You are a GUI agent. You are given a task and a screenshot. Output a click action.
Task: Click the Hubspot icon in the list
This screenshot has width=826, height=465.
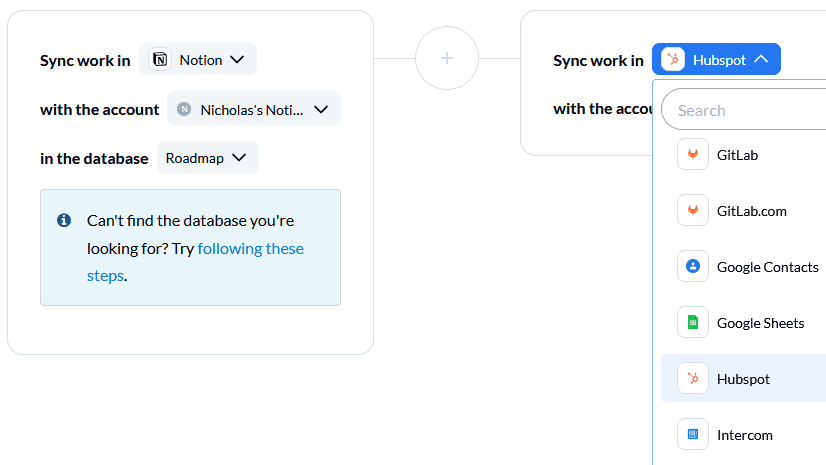coord(693,378)
